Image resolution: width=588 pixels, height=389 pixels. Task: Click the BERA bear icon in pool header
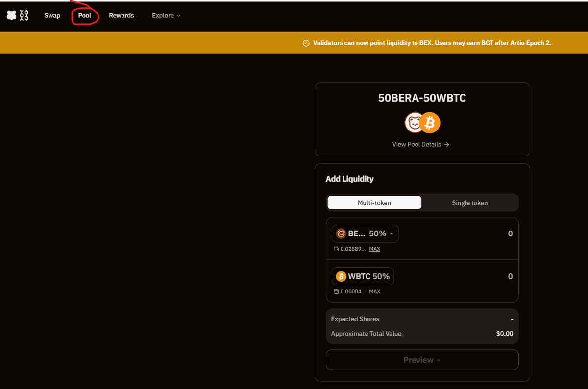pyautogui.click(x=414, y=123)
